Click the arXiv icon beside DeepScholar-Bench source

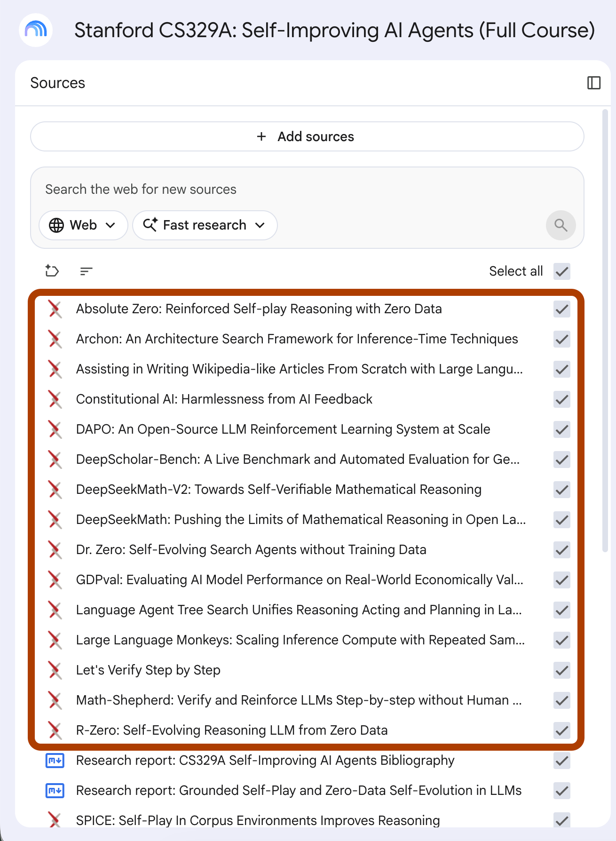[55, 460]
